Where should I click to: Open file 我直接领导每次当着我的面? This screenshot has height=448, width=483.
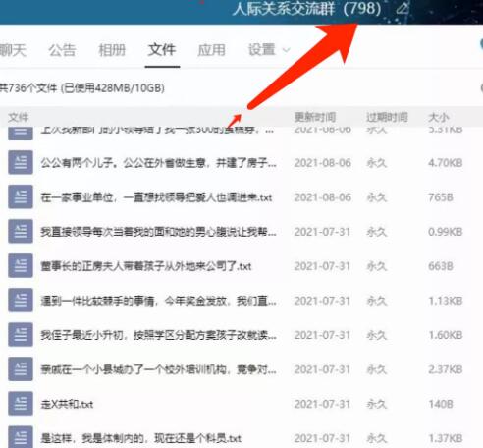coord(158,232)
